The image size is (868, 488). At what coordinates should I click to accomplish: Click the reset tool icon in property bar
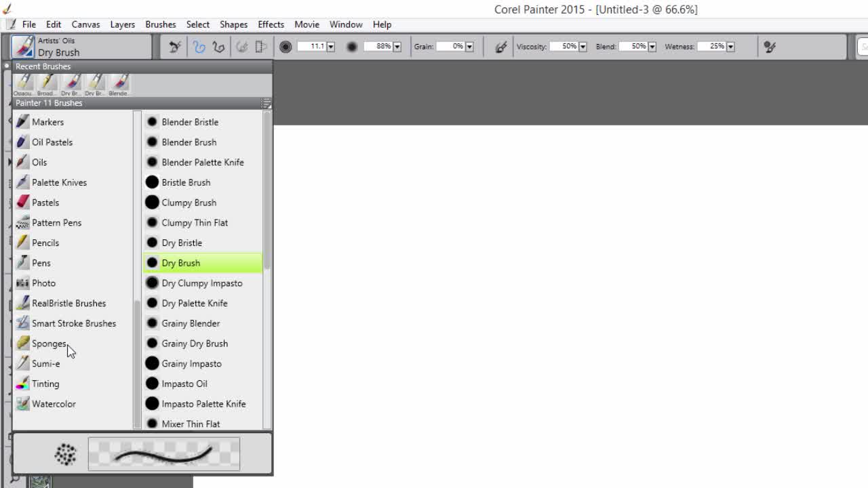click(175, 47)
